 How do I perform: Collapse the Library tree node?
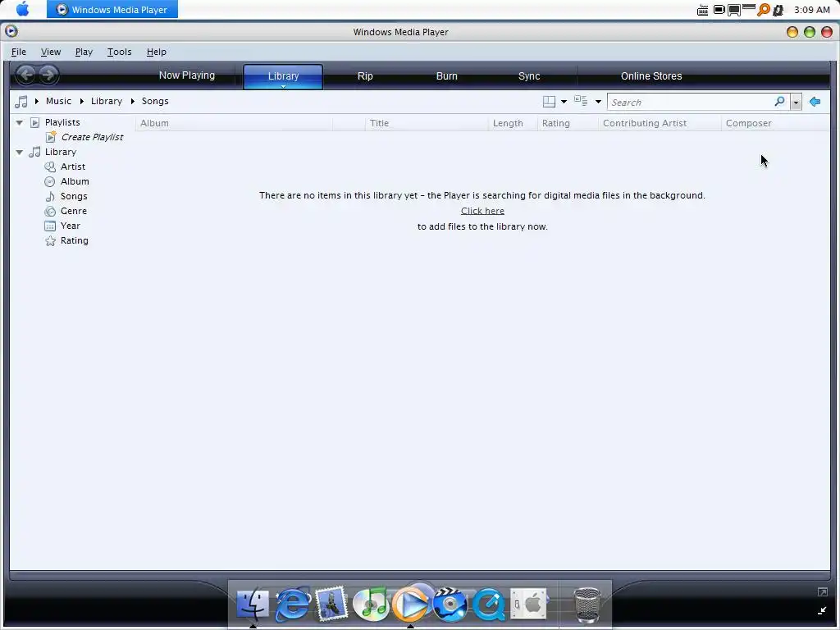20,152
